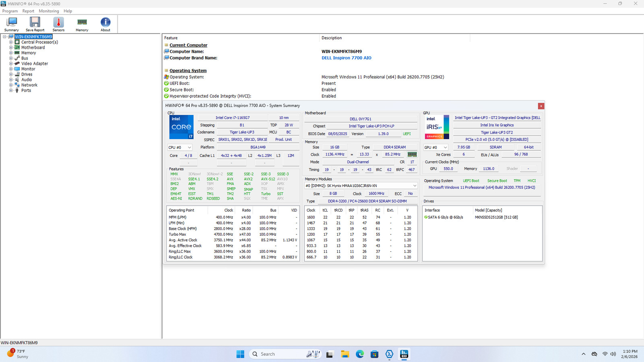644x362 pixels.
Task: Click the DELL Inspiron 7700 AIO link
Action: coord(346,58)
